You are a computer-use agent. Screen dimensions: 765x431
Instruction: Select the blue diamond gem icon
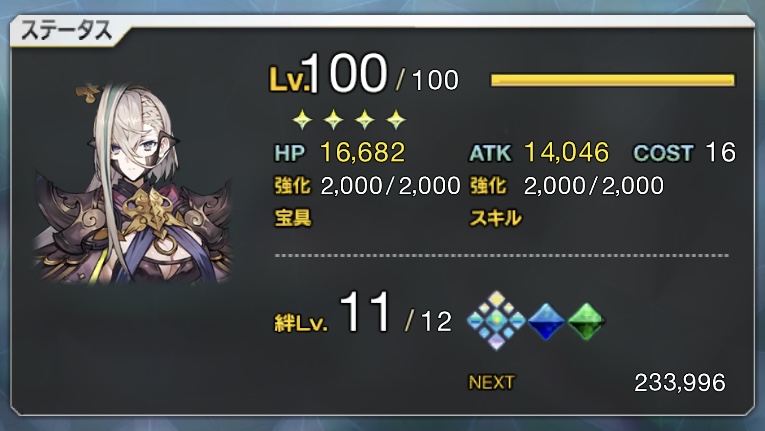click(x=546, y=321)
